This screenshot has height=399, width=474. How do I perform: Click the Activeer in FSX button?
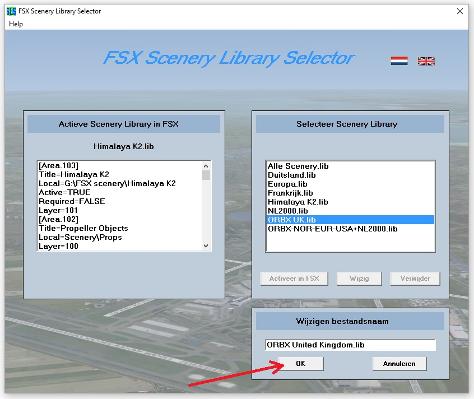click(x=294, y=279)
